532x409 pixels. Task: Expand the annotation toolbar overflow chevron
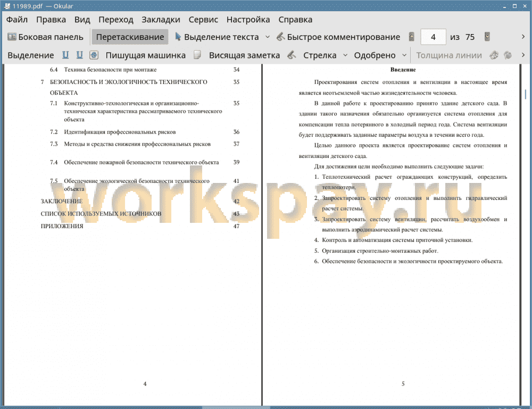click(x=523, y=55)
